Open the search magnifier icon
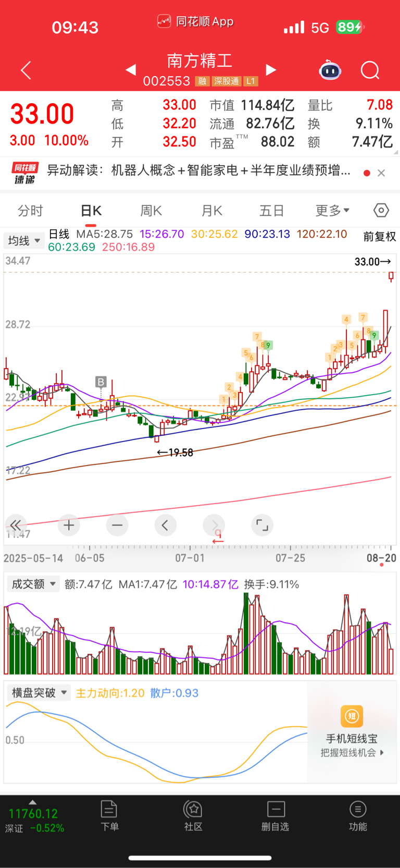Viewport: 400px width, 868px height. click(x=370, y=70)
